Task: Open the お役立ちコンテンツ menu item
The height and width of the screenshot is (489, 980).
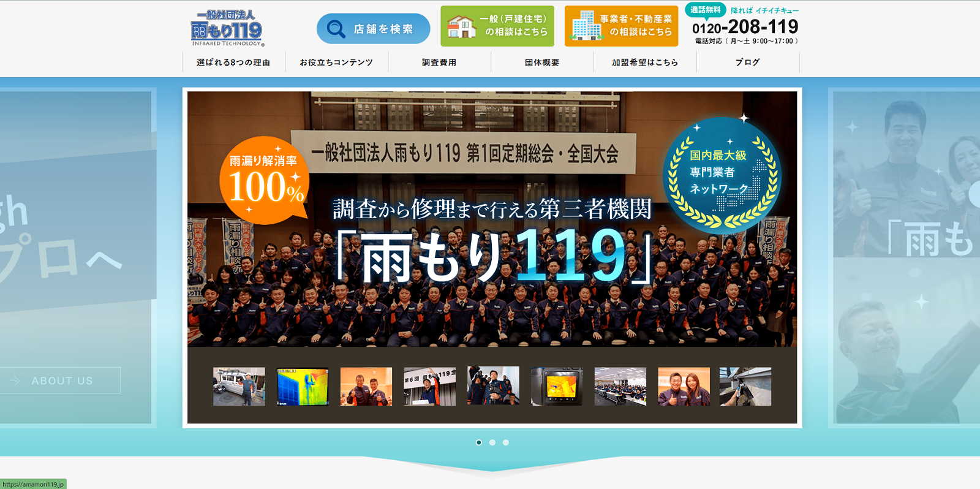Action: coord(336,63)
